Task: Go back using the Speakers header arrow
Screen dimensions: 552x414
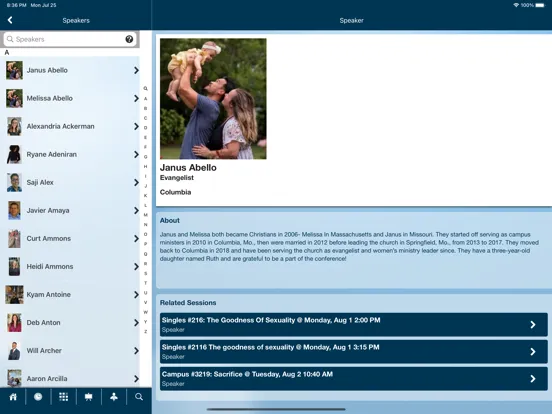Action: (10, 20)
